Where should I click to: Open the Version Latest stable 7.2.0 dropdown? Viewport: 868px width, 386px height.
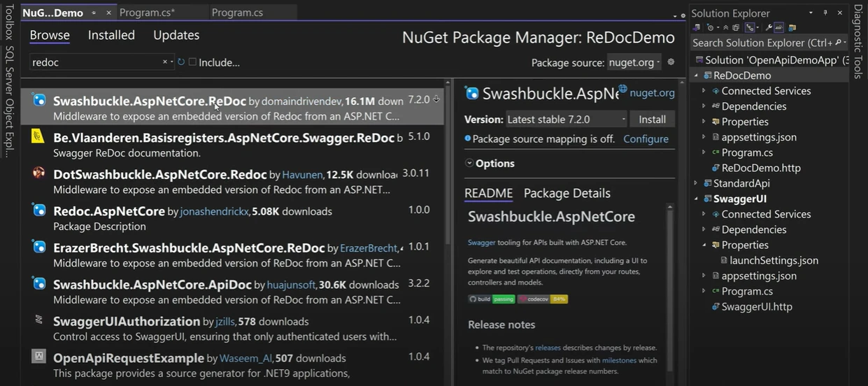pos(566,119)
